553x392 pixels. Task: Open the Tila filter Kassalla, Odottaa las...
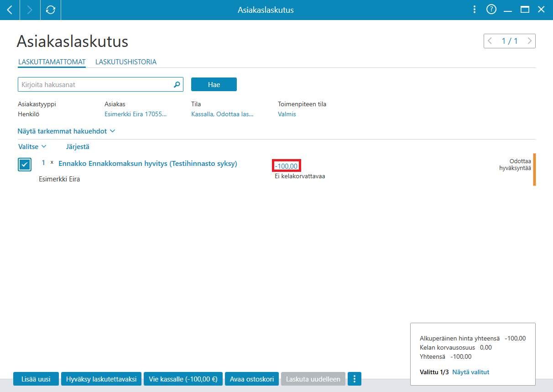point(222,114)
